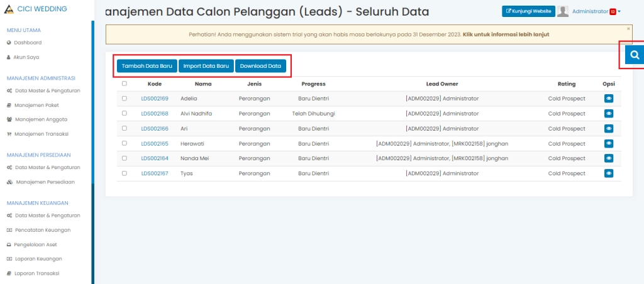View details eye icon for Alvi Nadhifa

tap(609, 114)
